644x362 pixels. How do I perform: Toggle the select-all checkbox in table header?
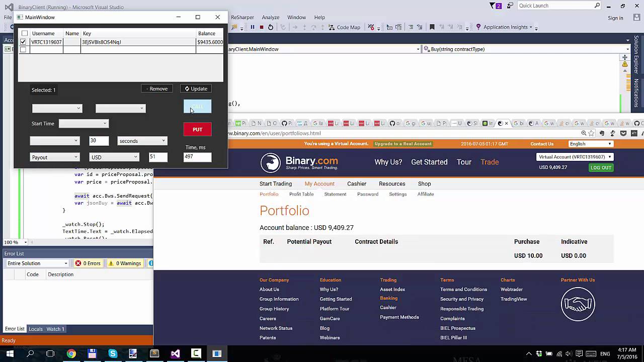coord(25,33)
